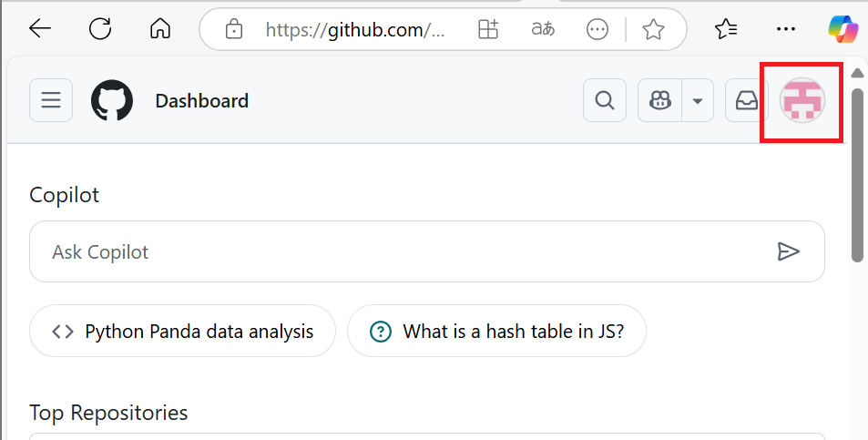The height and width of the screenshot is (440, 868).
Task: Click the translate page icon
Action: pos(543,29)
